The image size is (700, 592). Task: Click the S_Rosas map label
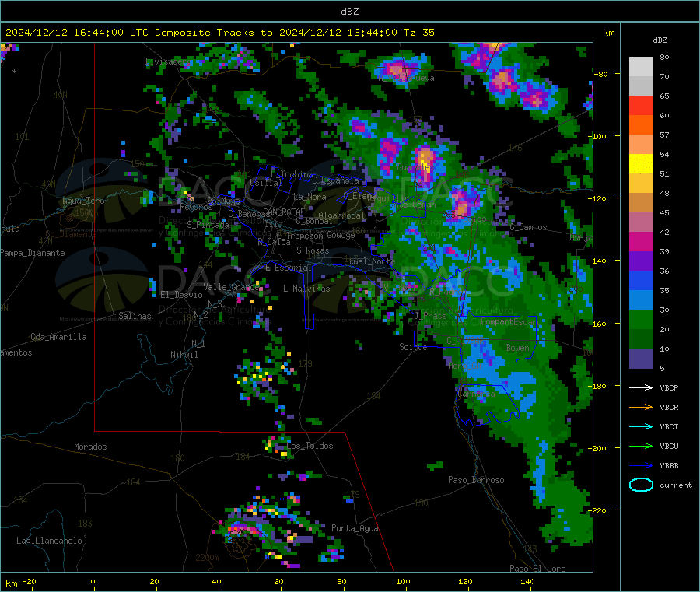coord(313,250)
